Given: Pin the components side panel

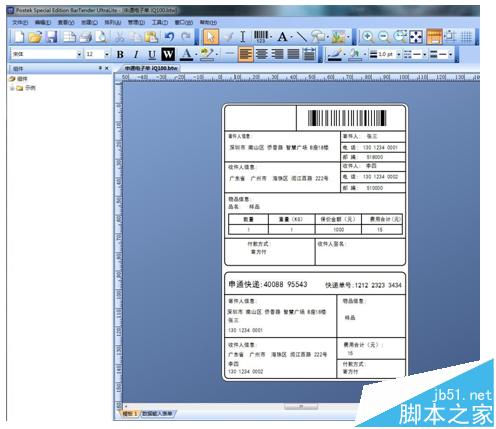Looking at the screenshot, I should 100,68.
